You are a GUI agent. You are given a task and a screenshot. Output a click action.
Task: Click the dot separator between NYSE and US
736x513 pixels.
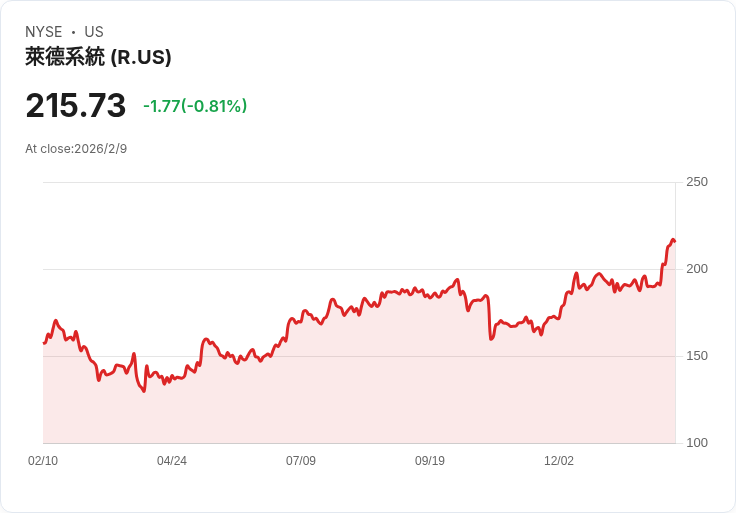point(73,32)
